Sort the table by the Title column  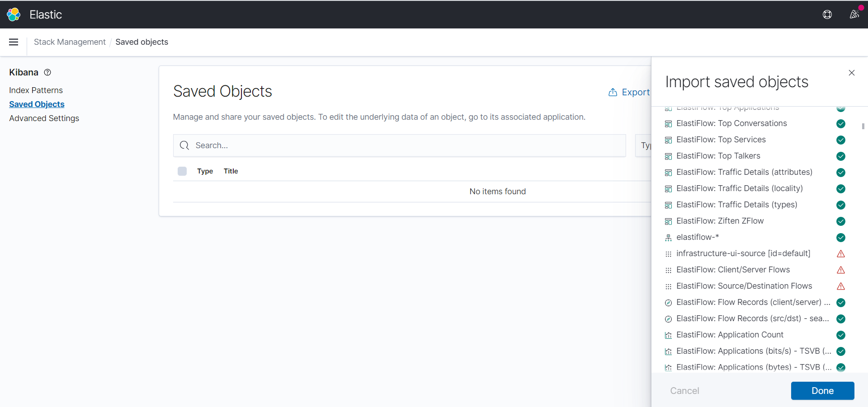231,171
